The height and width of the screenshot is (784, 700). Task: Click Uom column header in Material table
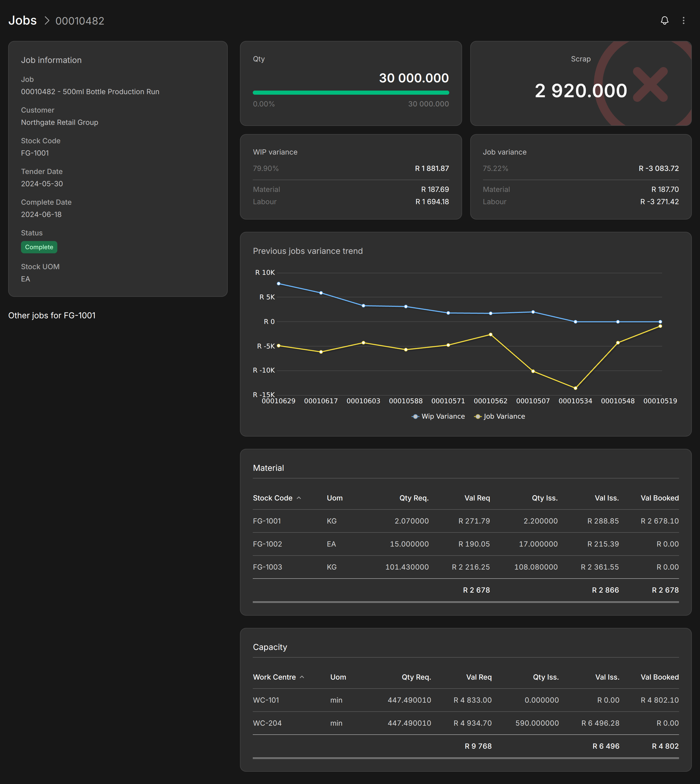[335, 498]
